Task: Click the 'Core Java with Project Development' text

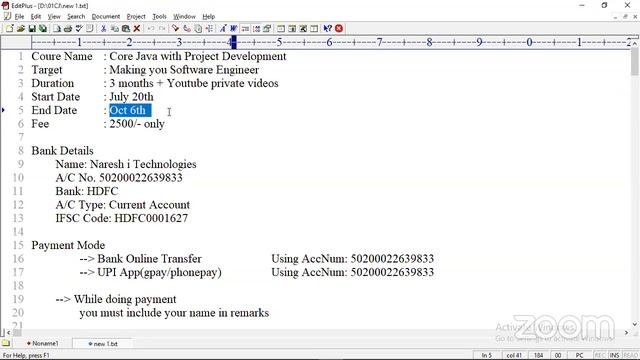Action: 198,56
